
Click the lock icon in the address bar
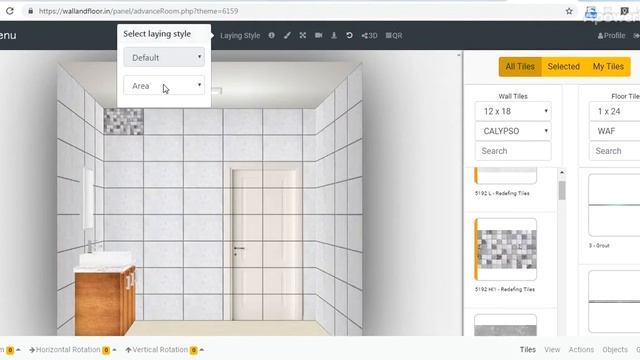coord(31,11)
